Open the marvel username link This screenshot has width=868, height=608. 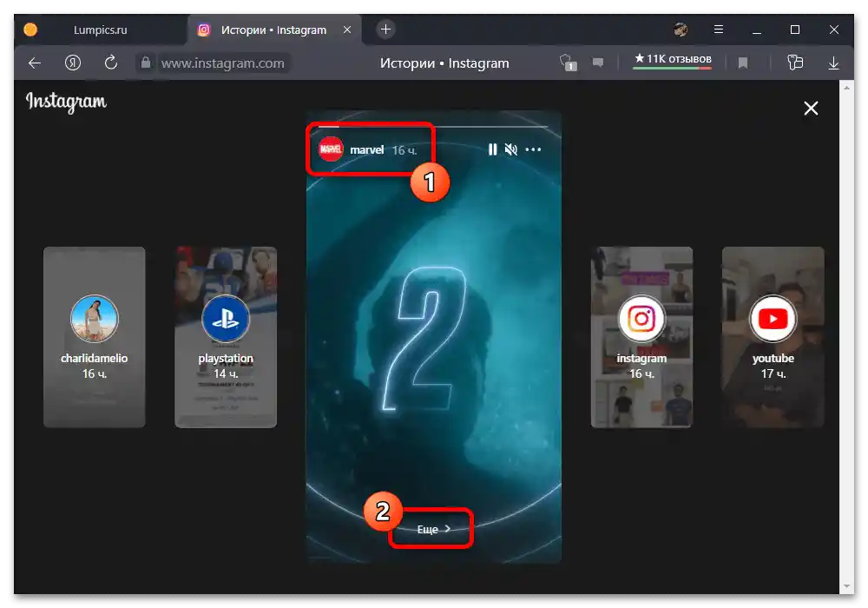pyautogui.click(x=366, y=150)
